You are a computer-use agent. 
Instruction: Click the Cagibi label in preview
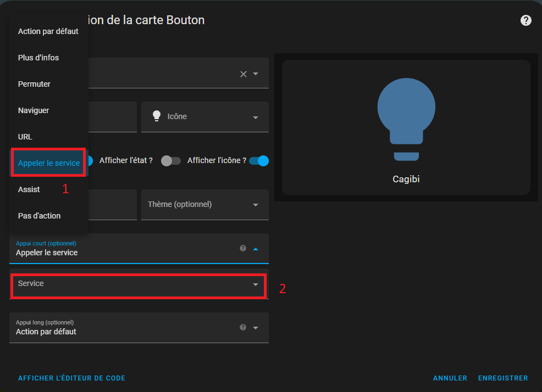pos(406,179)
